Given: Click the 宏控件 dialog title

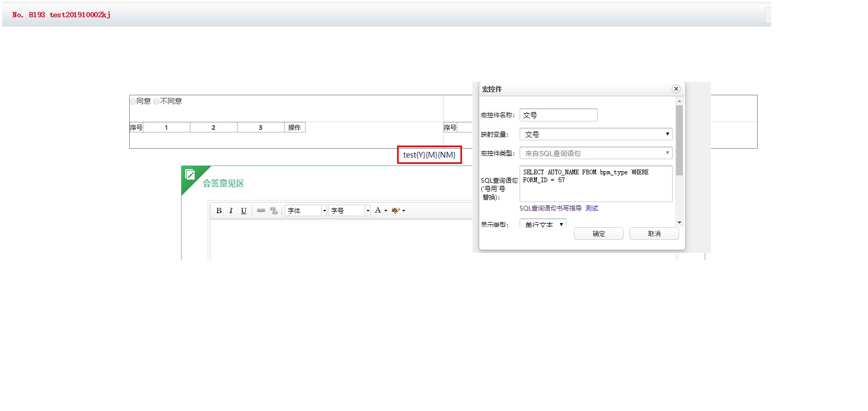Looking at the screenshot, I should 492,89.
